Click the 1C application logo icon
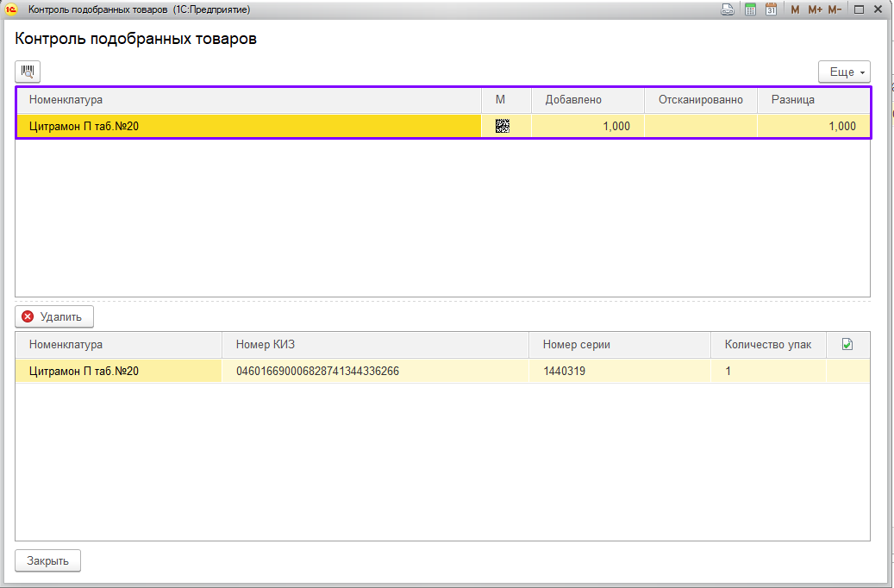Image resolution: width=894 pixels, height=588 pixels. [12, 9]
